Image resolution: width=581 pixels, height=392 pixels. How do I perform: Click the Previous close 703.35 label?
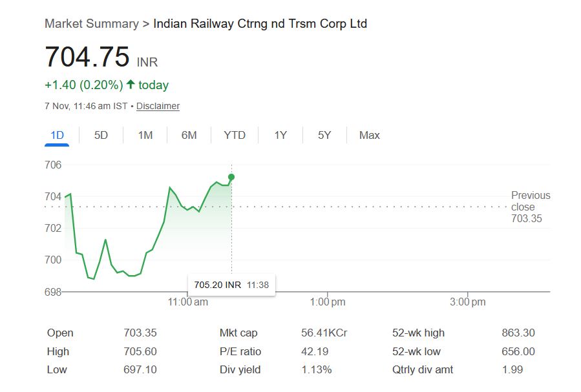(530, 207)
